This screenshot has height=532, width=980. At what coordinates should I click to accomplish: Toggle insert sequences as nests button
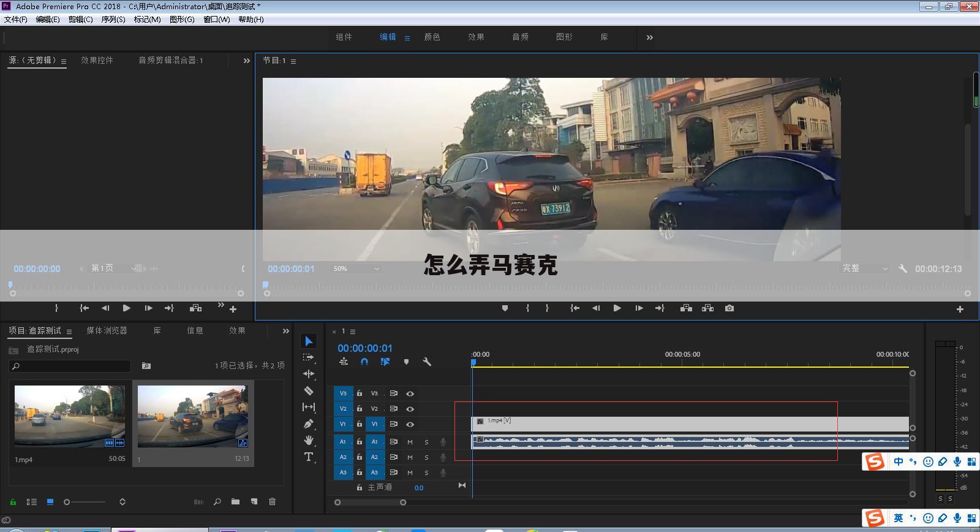pos(344,362)
